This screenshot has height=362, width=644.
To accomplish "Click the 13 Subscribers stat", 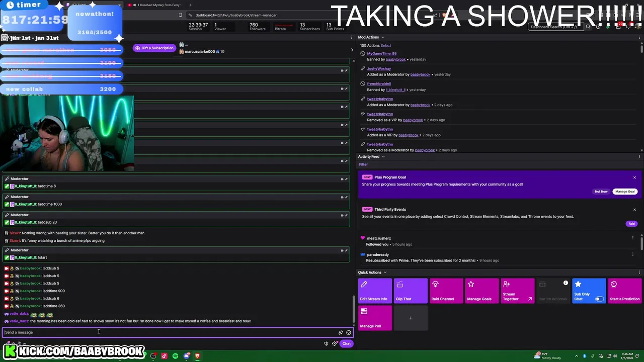I will [309, 27].
